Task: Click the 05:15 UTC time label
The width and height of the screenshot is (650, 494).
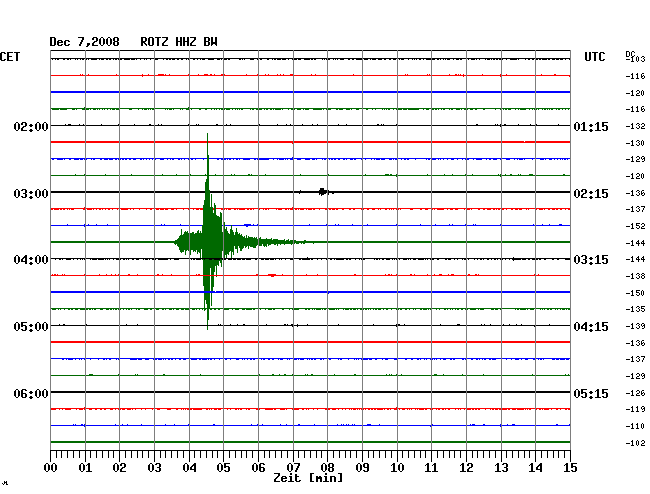Action: coord(591,393)
